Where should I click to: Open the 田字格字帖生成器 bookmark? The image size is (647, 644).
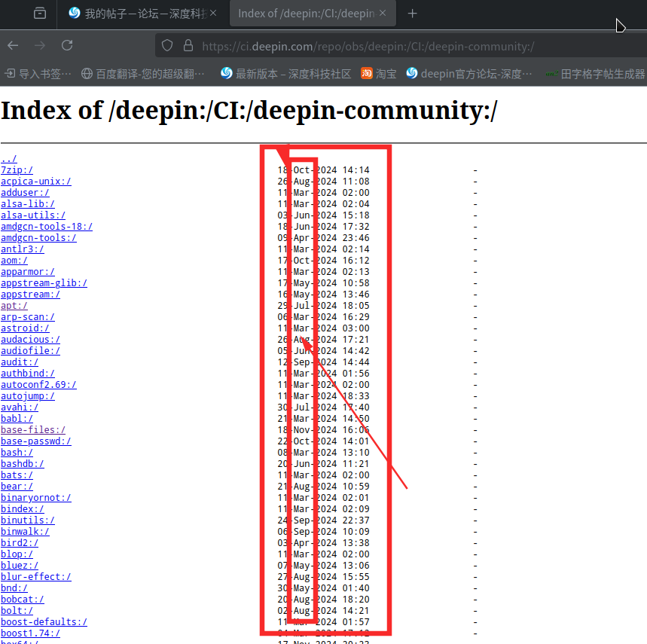pos(596,74)
